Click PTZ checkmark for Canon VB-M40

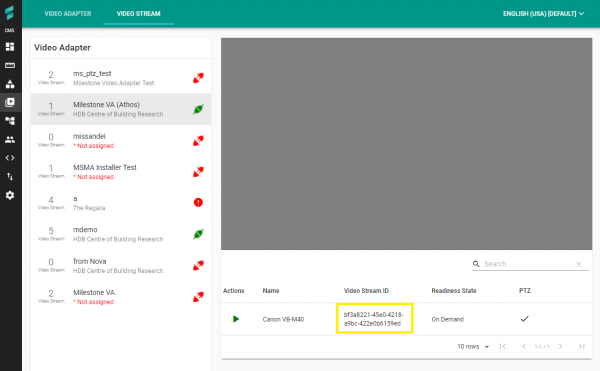(525, 319)
